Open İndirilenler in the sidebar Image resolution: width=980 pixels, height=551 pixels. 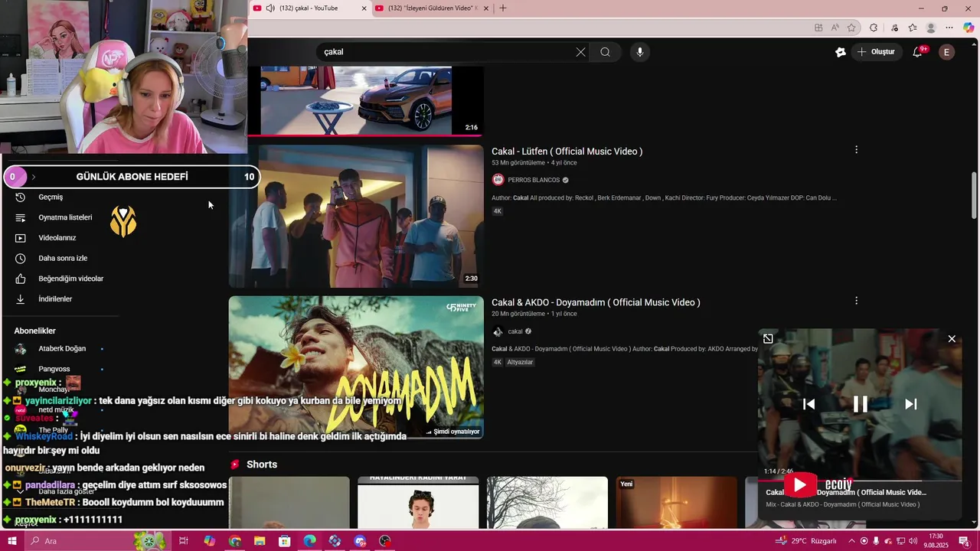[x=55, y=299]
